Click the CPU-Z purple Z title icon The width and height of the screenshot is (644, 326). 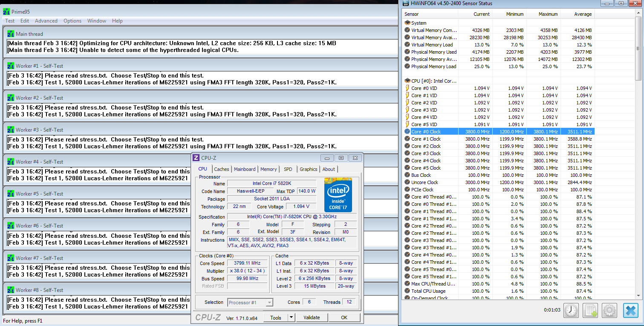click(196, 158)
